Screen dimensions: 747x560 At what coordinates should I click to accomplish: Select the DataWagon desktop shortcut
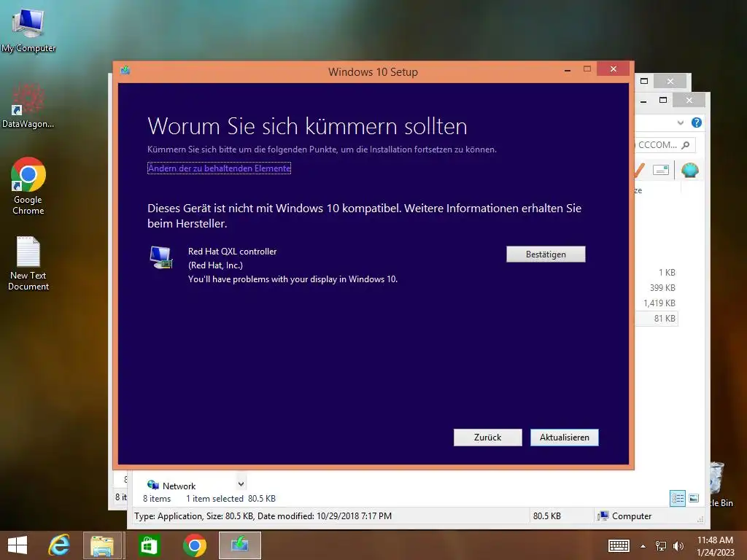click(x=28, y=106)
